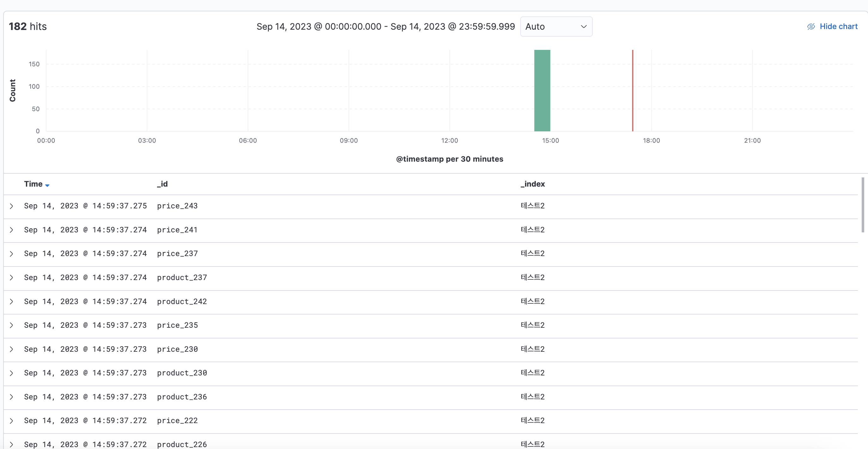The width and height of the screenshot is (868, 449).
Task: Expand the price_235 document row
Action: (x=11, y=326)
